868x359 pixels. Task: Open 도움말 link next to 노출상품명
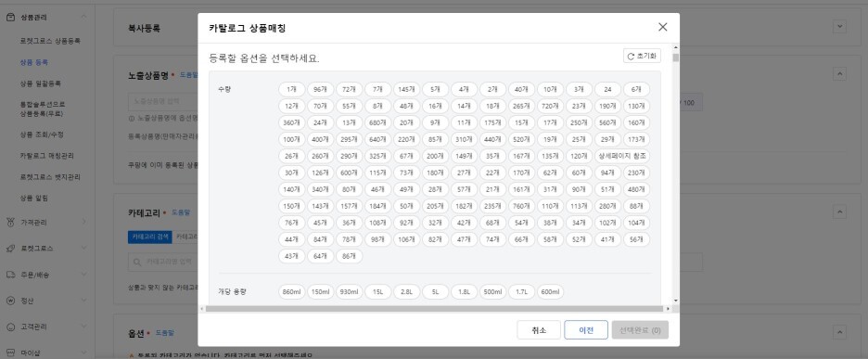(189, 74)
